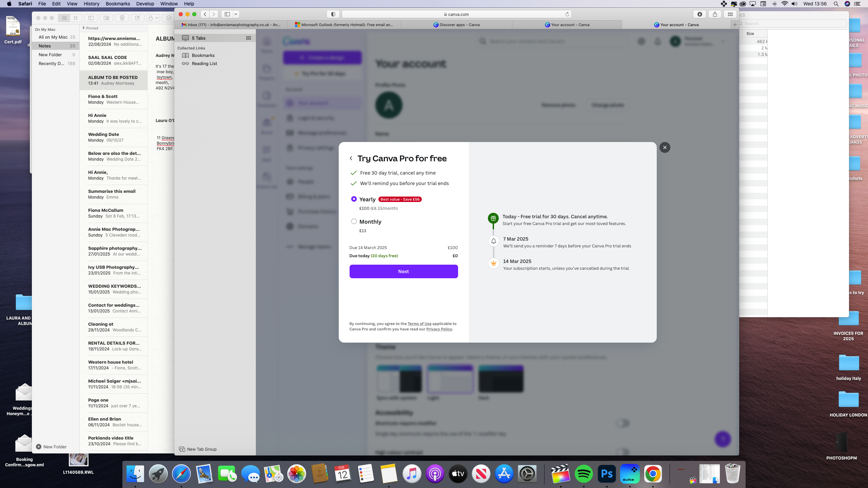868x488 pixels.
Task: Open the Apple menu
Action: click(9, 4)
